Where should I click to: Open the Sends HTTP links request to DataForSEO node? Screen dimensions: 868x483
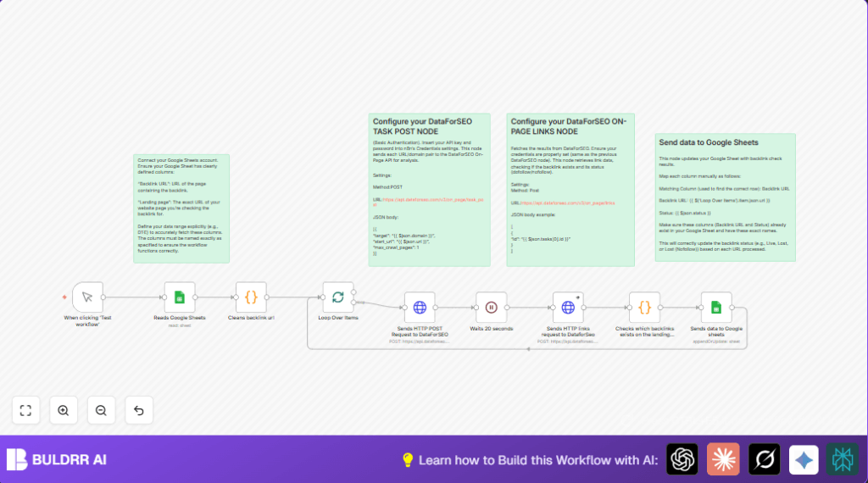click(568, 308)
